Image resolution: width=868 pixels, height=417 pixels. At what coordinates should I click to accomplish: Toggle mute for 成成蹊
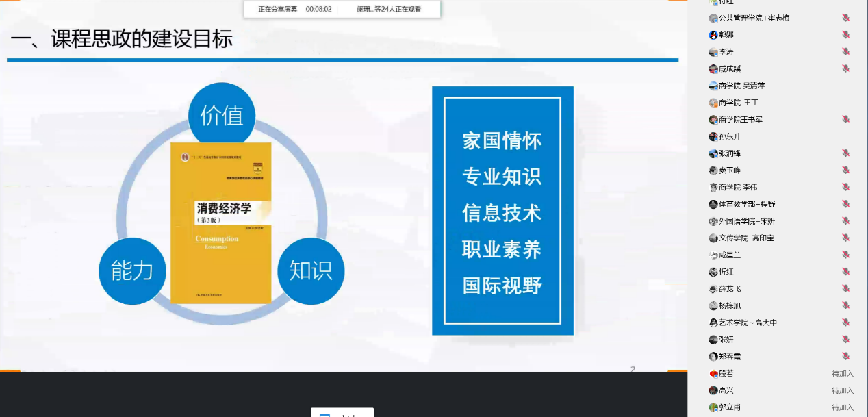[845, 68]
